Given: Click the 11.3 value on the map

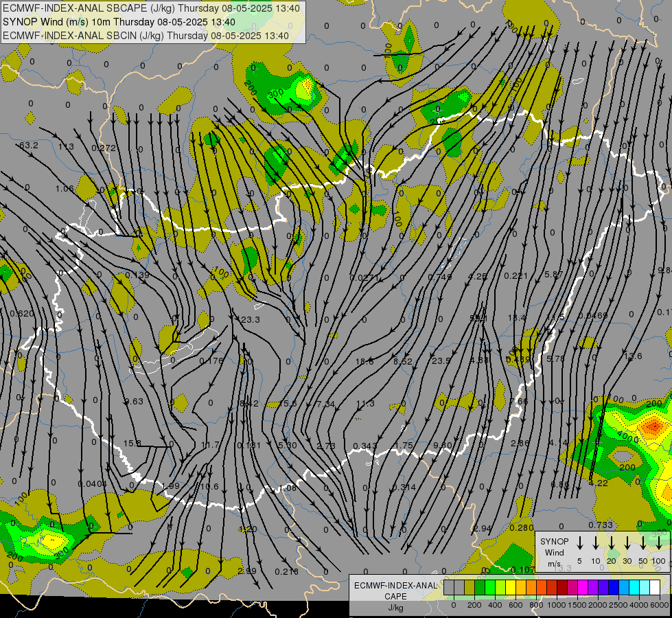Looking at the screenshot, I should click(365, 403).
